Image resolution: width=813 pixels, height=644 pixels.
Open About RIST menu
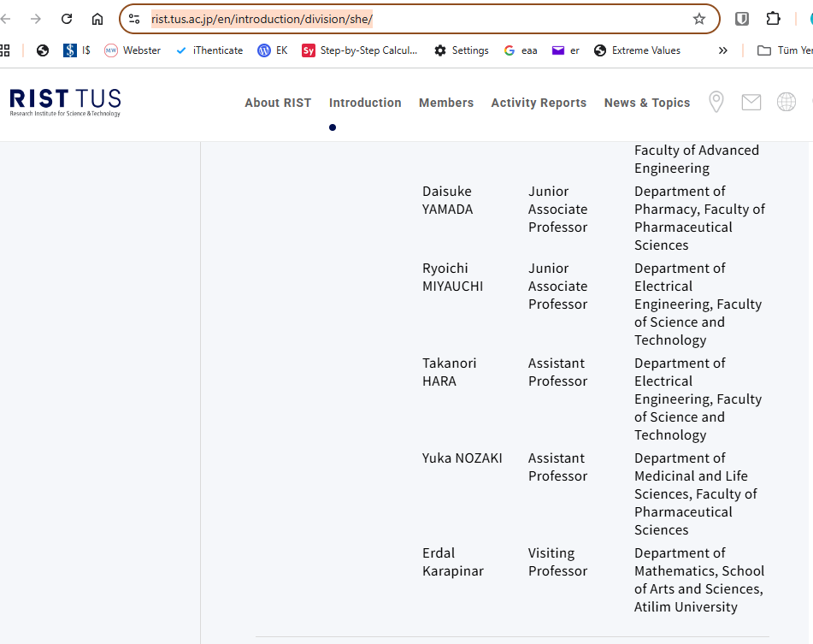tap(278, 103)
